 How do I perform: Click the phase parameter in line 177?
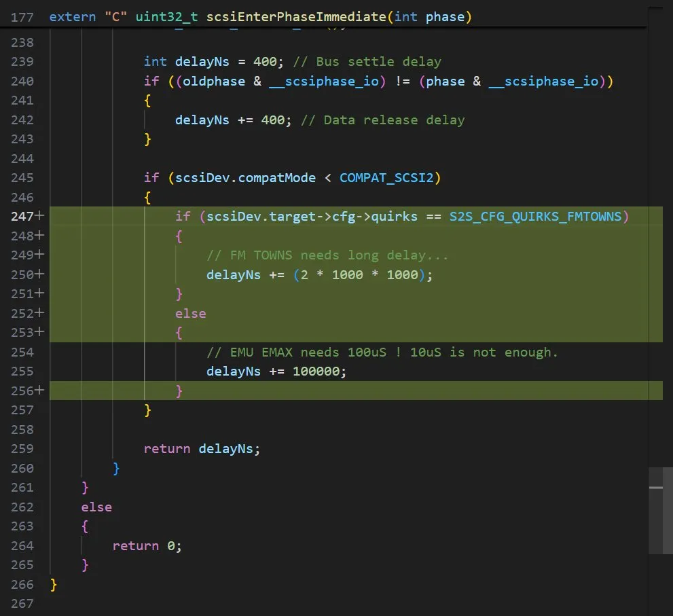(x=445, y=17)
